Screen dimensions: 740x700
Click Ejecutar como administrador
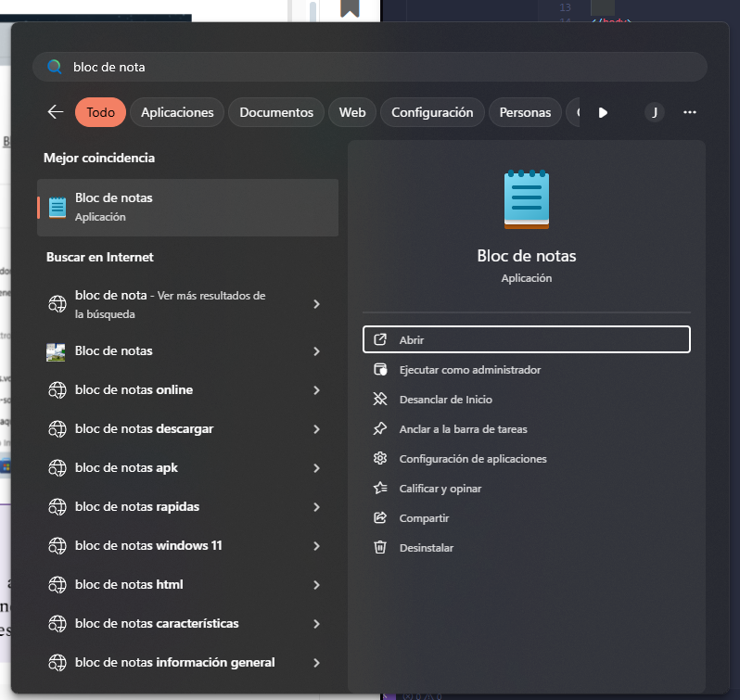point(526,369)
